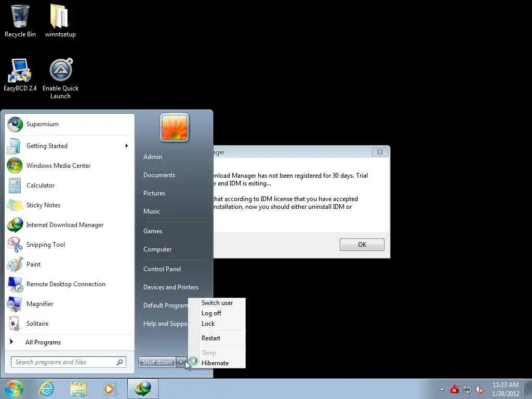
Task: Open Documents from the Start menu
Action: [159, 175]
